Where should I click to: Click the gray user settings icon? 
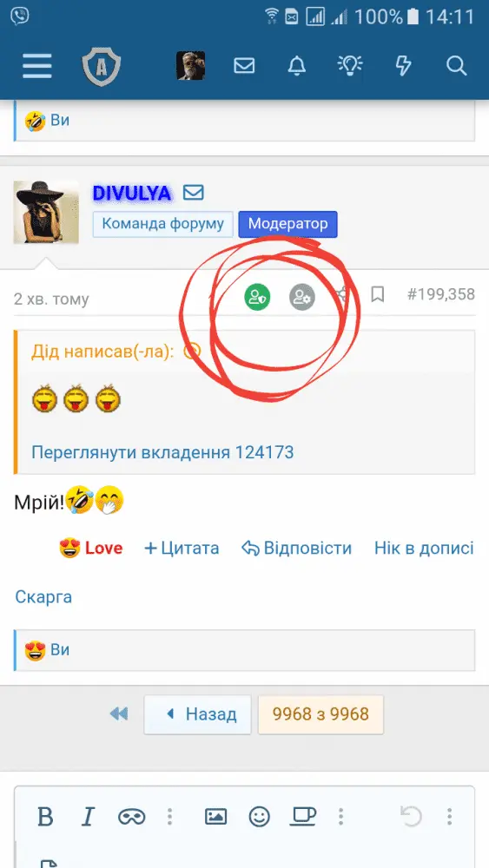(x=302, y=297)
